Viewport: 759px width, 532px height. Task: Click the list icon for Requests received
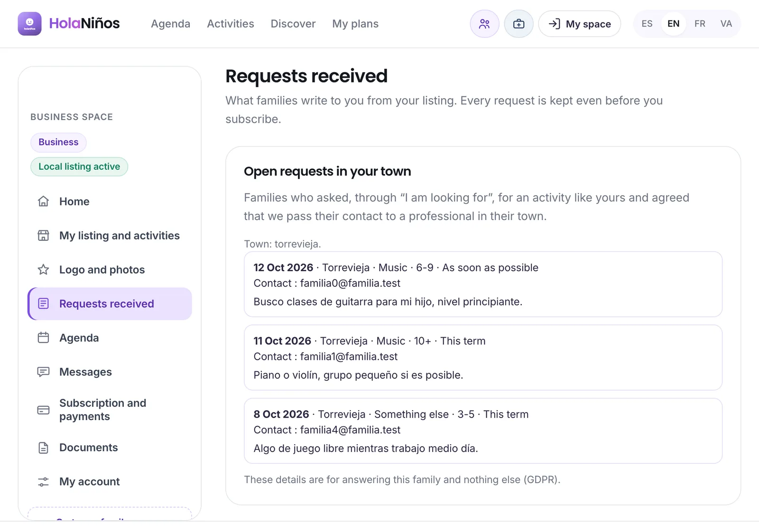(43, 303)
